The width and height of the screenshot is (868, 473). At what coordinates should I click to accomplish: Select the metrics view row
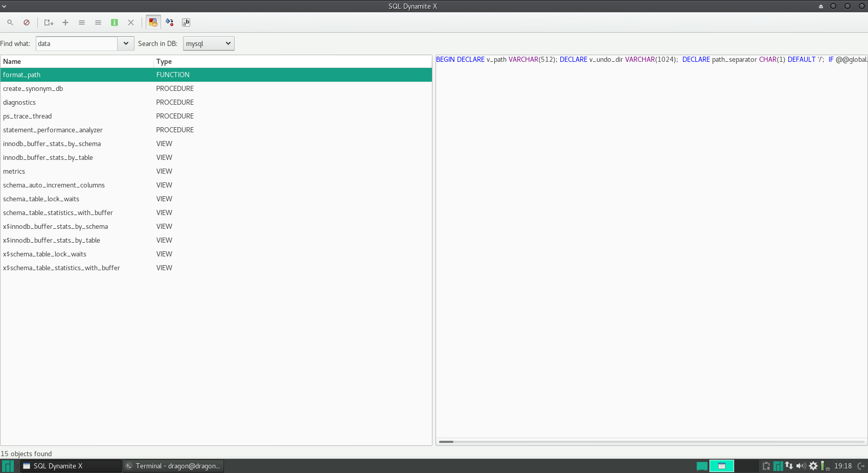(x=14, y=171)
